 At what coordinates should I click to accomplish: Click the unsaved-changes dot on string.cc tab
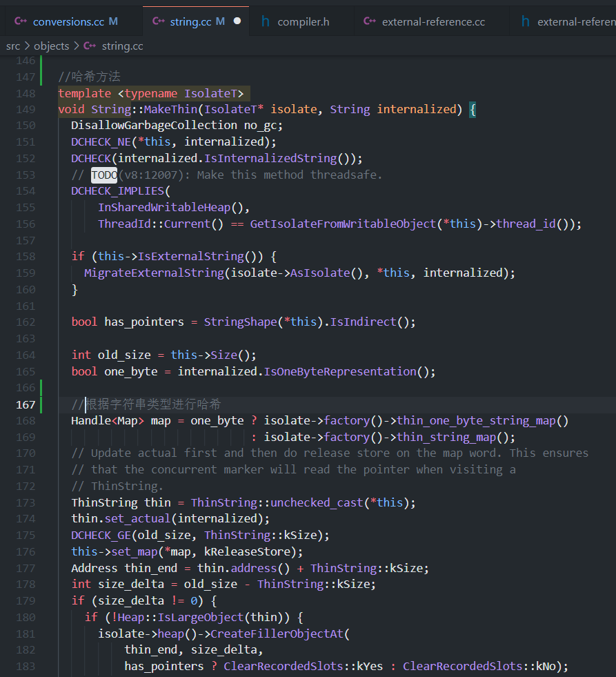pos(237,21)
